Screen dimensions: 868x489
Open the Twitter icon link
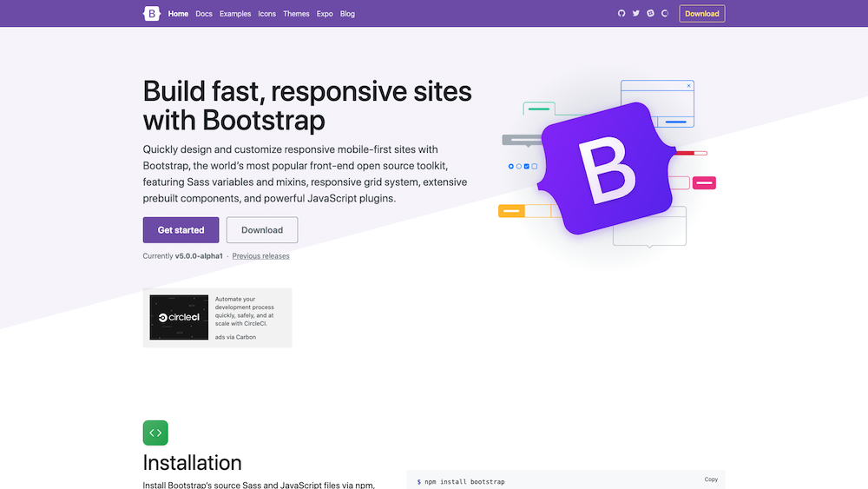pyautogui.click(x=635, y=13)
